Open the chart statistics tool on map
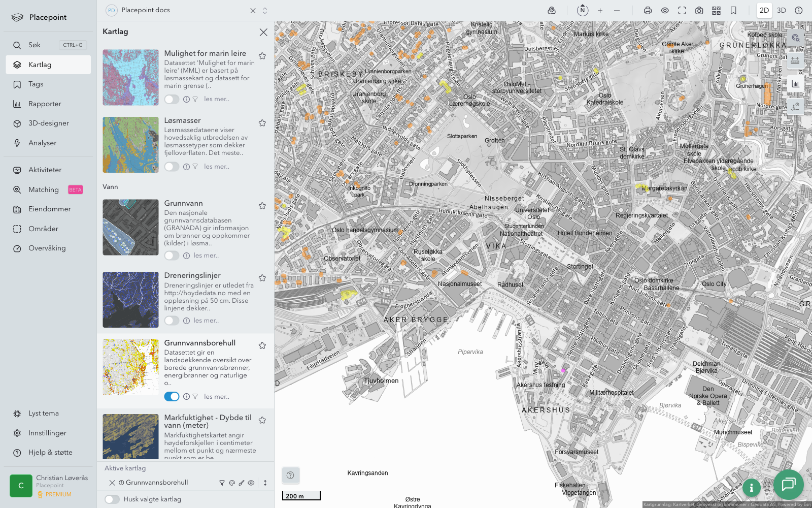This screenshot has width=812, height=508. coord(795,84)
